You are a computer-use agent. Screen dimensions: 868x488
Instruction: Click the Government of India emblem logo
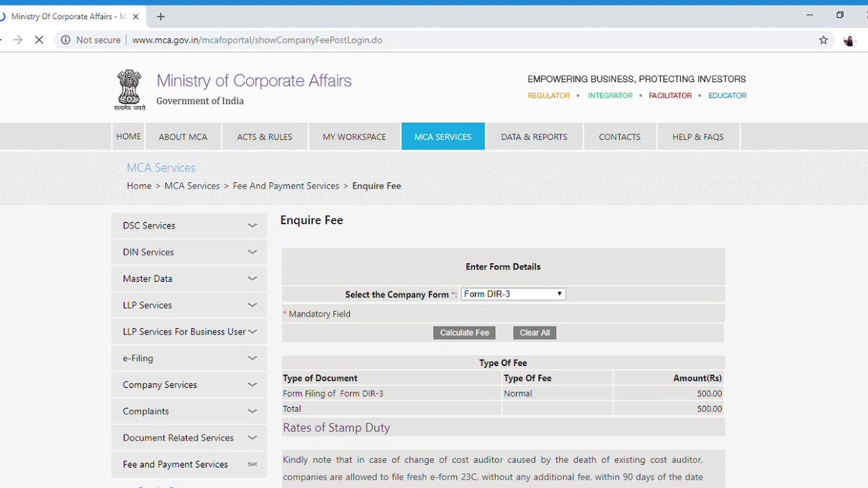point(130,89)
